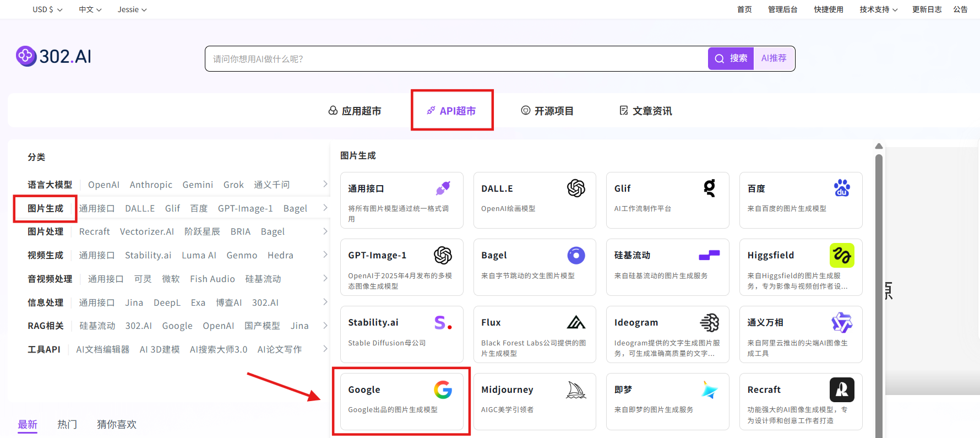The height and width of the screenshot is (438, 980).
Task: Expand the 图片处理 row chevron
Action: click(x=325, y=231)
